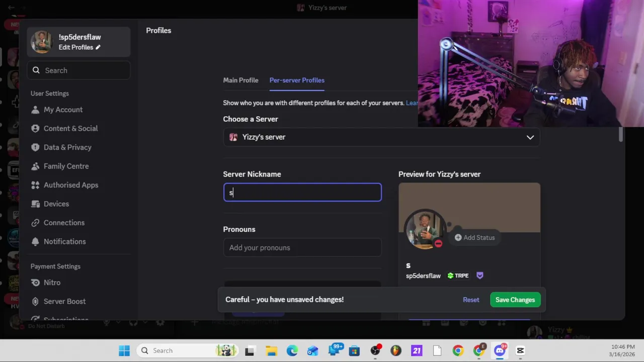Open Microsoft Store from the taskbar
This screenshot has height=362, width=644.
click(354, 350)
